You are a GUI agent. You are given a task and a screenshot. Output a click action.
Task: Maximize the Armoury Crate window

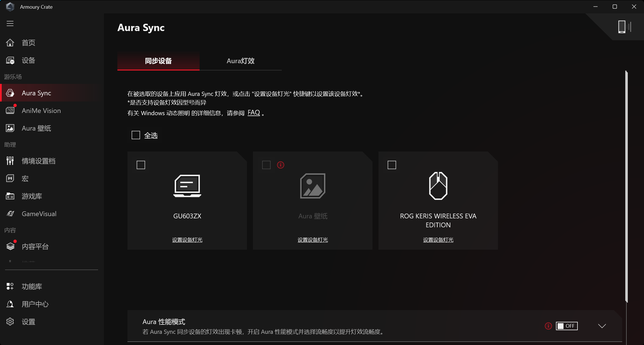(x=615, y=7)
